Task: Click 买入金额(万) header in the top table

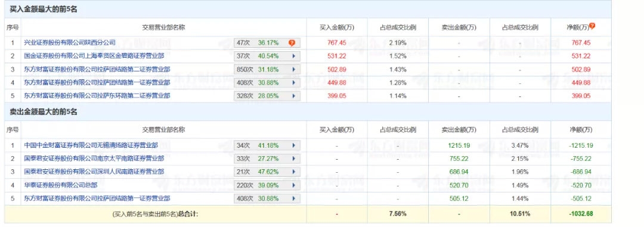Action: click(x=337, y=27)
